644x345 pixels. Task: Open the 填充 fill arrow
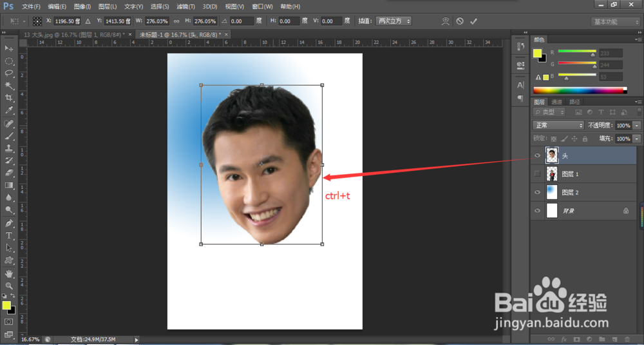637,139
